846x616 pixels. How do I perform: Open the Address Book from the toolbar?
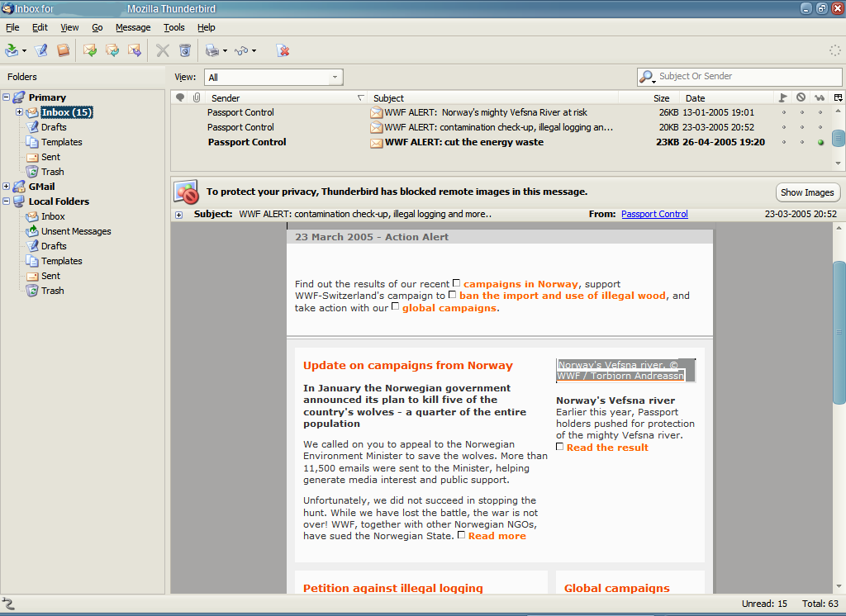[63, 50]
